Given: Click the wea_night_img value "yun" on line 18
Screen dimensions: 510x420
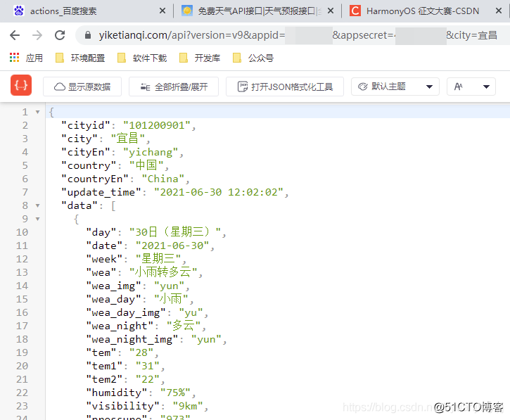Looking at the screenshot, I should click(206, 339).
